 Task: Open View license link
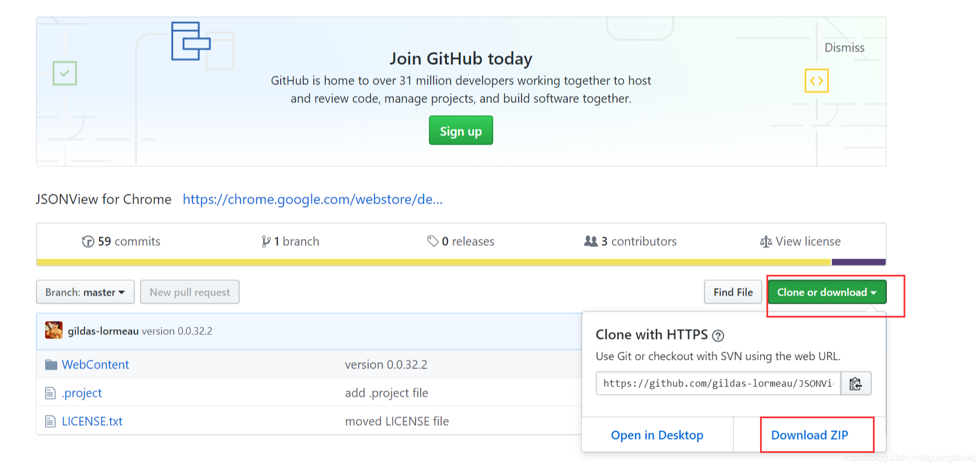tap(808, 242)
